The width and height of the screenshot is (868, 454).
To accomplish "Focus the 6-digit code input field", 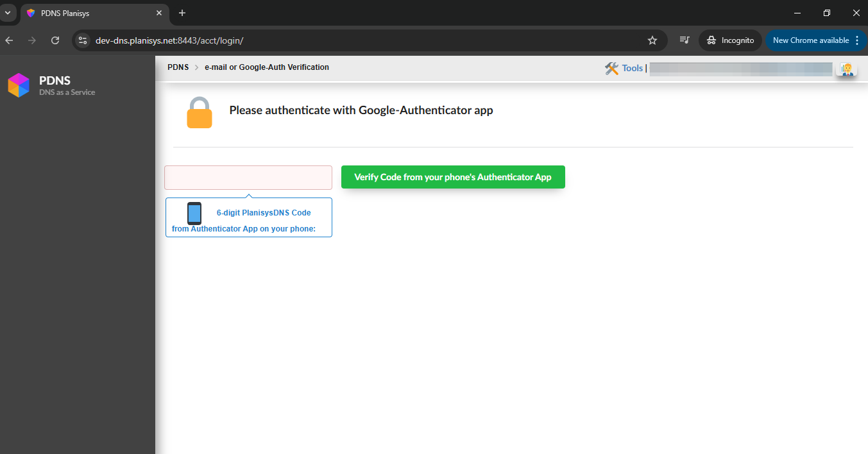I will click(x=248, y=178).
